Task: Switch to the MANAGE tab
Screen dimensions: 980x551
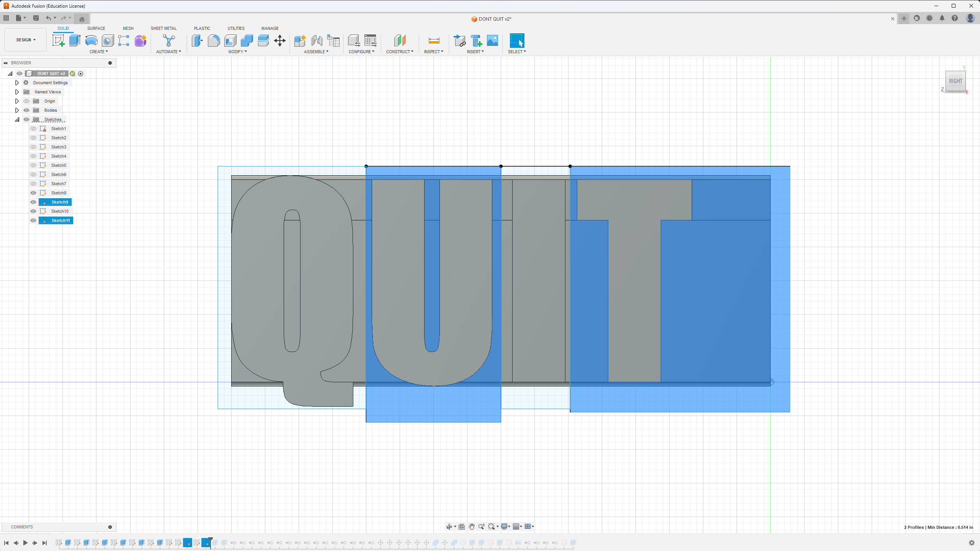Action: click(270, 28)
